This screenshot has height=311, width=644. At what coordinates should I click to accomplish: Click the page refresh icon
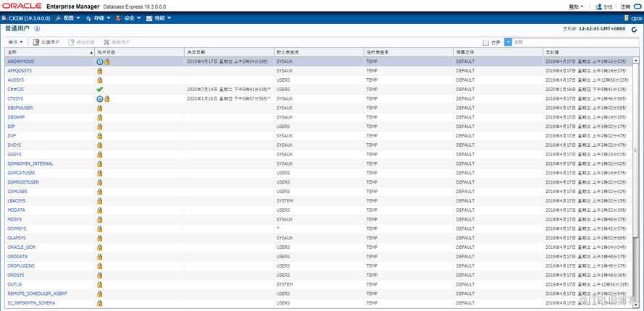[x=634, y=29]
